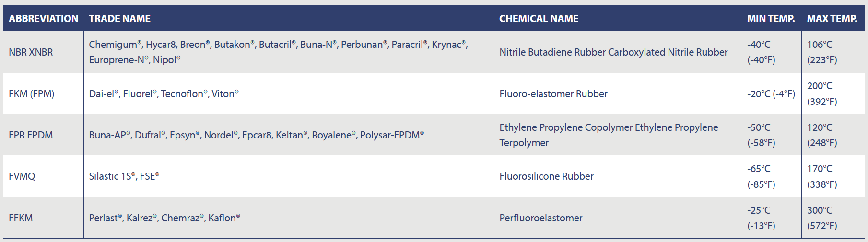The image size is (868, 242).
Task: Select the FKM (FPM) abbreviation cell
Action: (x=31, y=94)
